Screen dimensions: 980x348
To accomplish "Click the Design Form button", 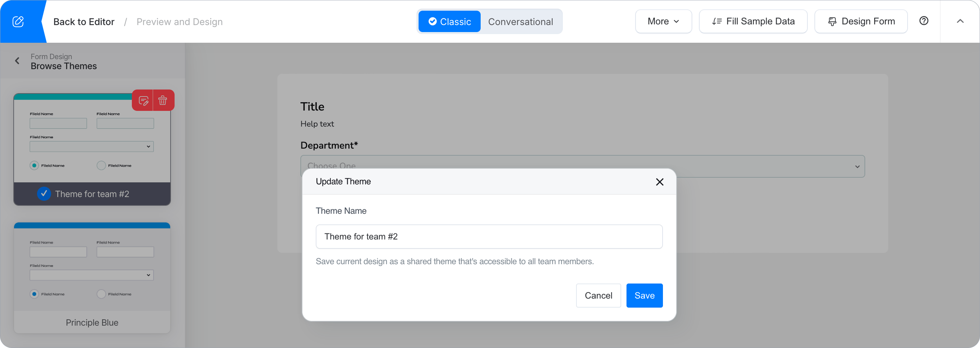I will coord(861,21).
